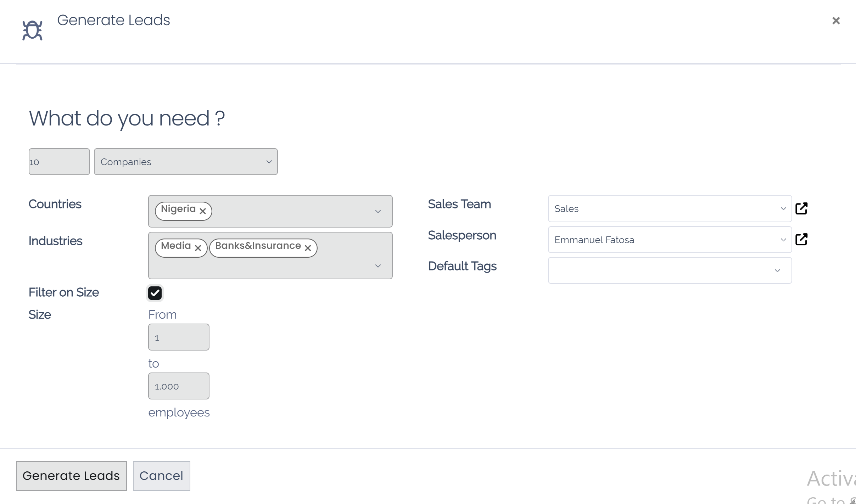856x504 pixels.
Task: Click the What do you need heading
Action: click(127, 118)
